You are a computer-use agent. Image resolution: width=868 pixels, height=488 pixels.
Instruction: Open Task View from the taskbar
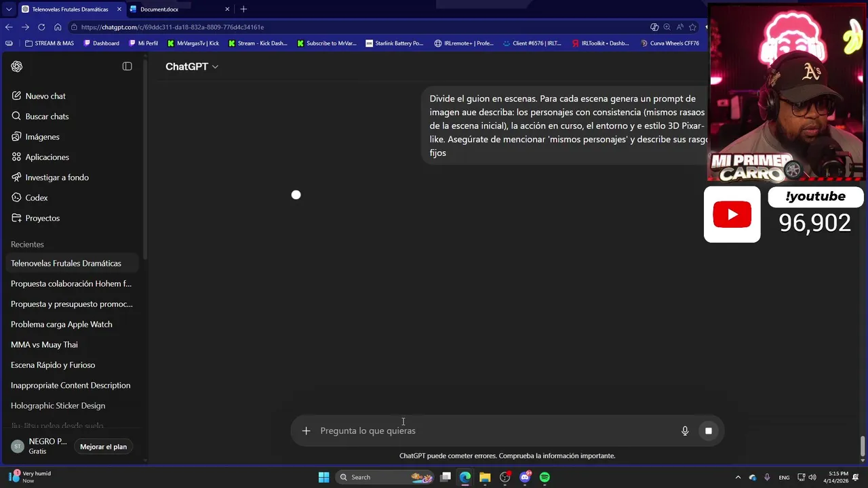coord(446,477)
